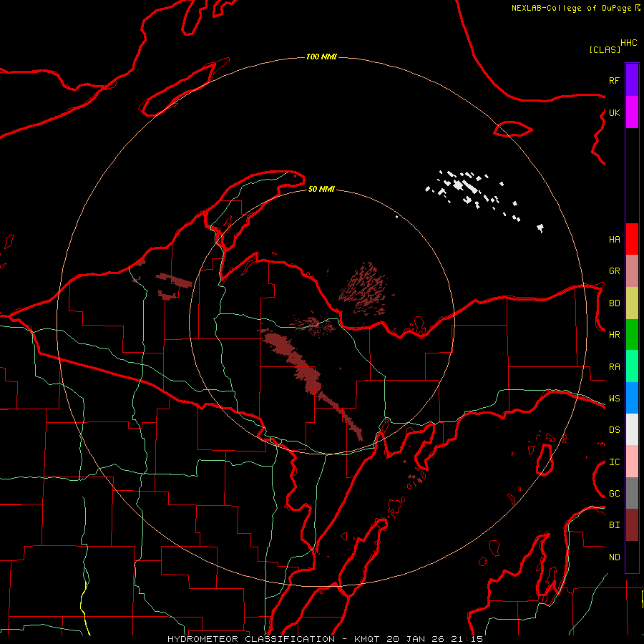Click the WS legend label text
The width and height of the screenshot is (644, 644).
(x=614, y=399)
